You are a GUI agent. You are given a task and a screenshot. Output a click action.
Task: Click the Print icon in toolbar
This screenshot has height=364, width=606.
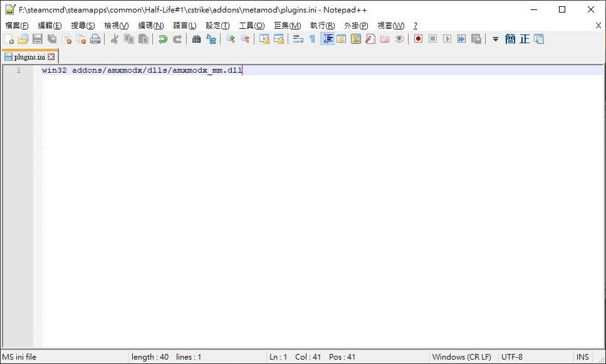(95, 39)
